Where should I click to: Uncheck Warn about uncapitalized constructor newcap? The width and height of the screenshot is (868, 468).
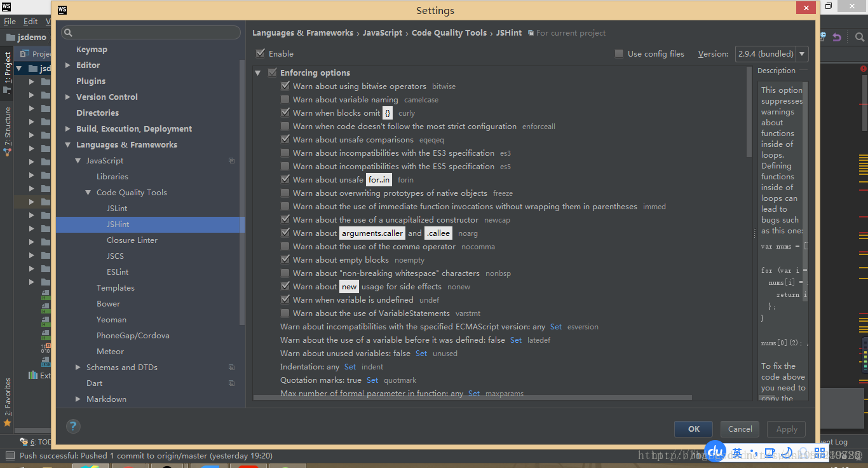point(285,219)
